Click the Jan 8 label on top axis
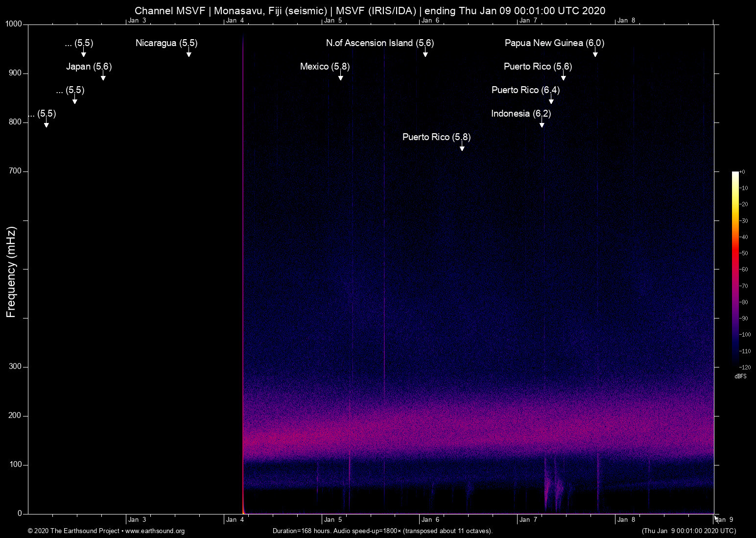Screen dimensions: 756x538 click(x=627, y=21)
